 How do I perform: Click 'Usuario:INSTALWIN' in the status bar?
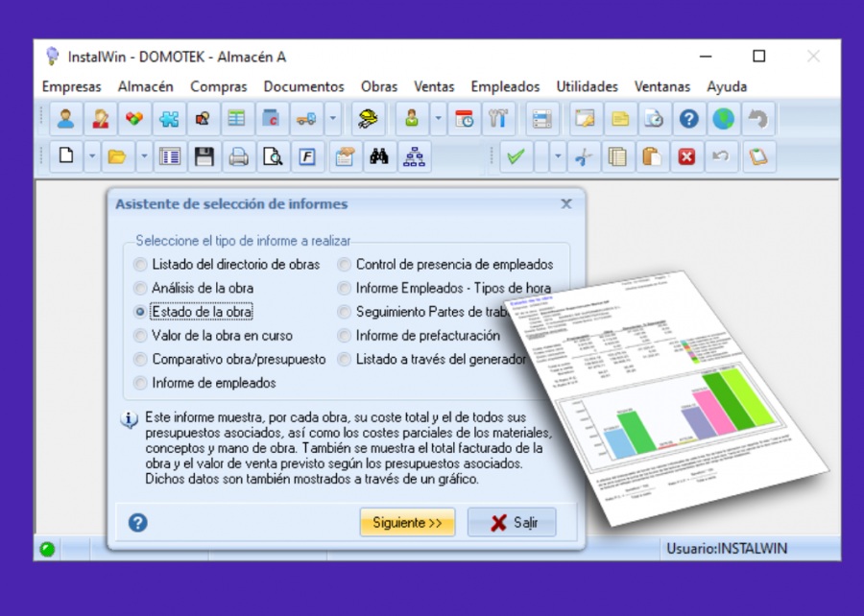pos(727,549)
